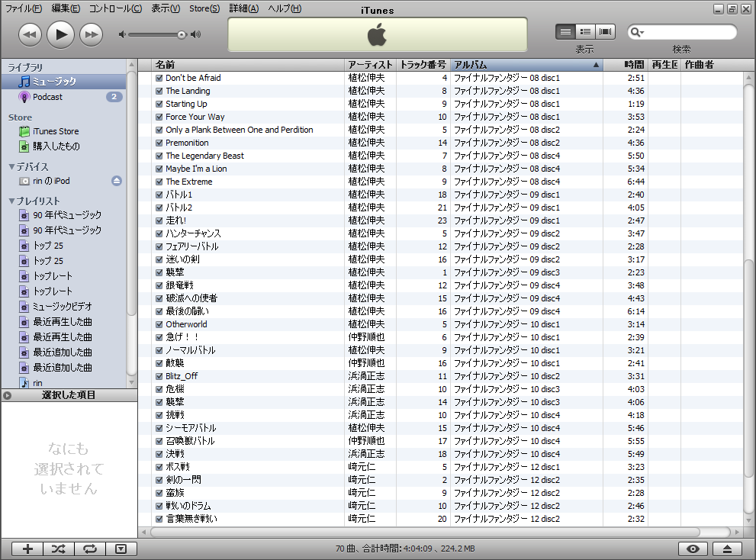Image resolution: width=756 pixels, height=560 pixels.
Task: Uncheck the Don't be Afraid track
Action: tap(159, 78)
